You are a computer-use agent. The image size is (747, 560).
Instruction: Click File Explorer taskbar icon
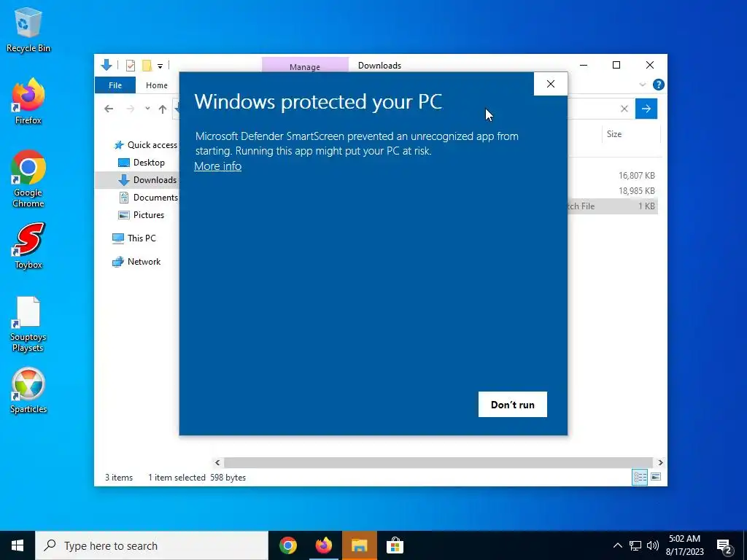coord(360,545)
